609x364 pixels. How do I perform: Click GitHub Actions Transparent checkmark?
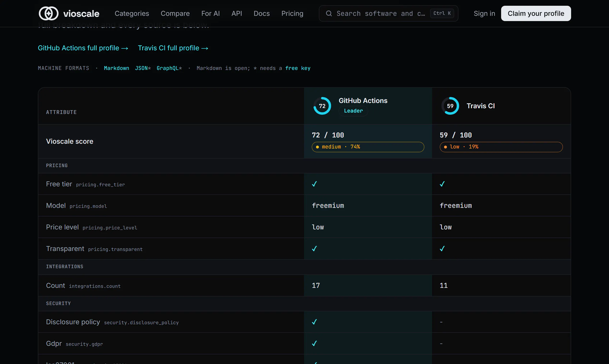click(314, 249)
